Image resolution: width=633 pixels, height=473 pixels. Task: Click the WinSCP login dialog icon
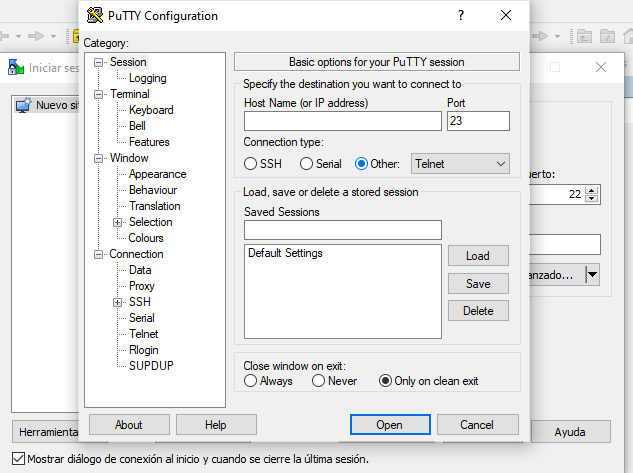(15, 68)
